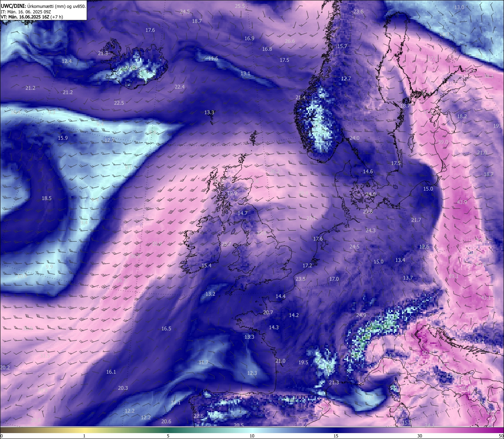Click the 18.5 value inside the Atlantic low
Viewport: 504px width, 439px height.
pos(46,198)
